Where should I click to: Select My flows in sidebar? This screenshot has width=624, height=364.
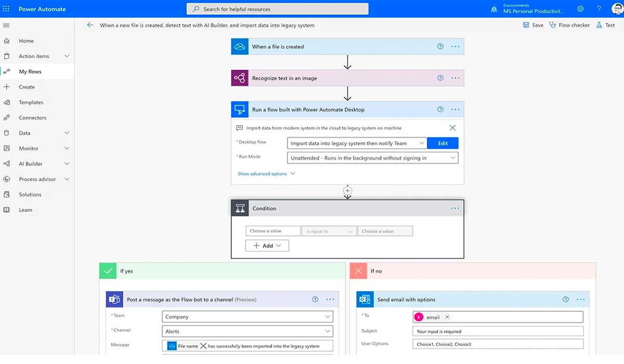coord(37,72)
